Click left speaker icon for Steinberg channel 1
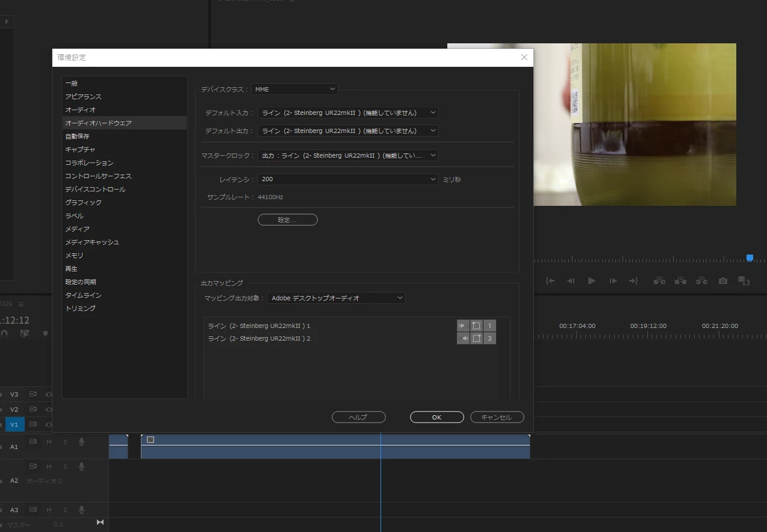 tap(462, 326)
